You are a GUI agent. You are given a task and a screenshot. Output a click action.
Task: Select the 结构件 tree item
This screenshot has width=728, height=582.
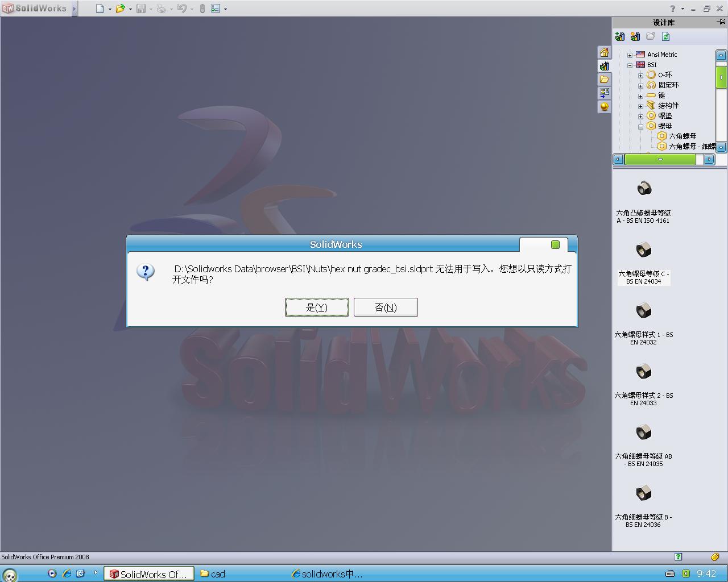pyautogui.click(x=669, y=106)
